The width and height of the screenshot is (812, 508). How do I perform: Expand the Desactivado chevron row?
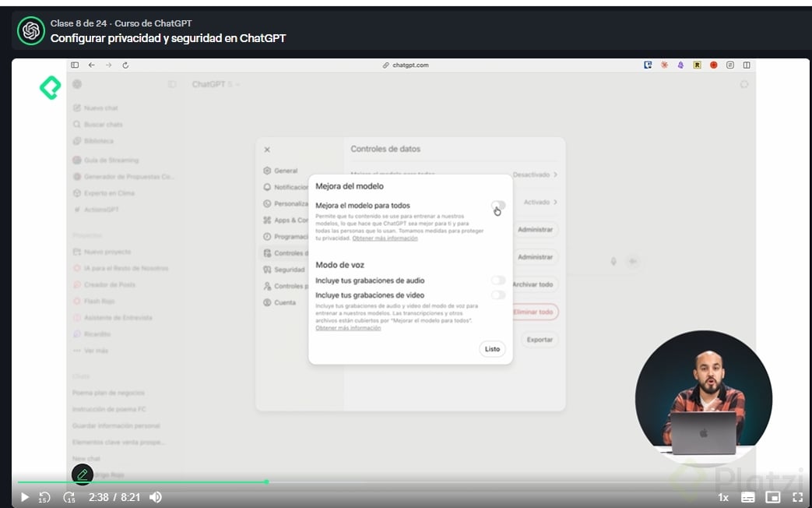536,175
